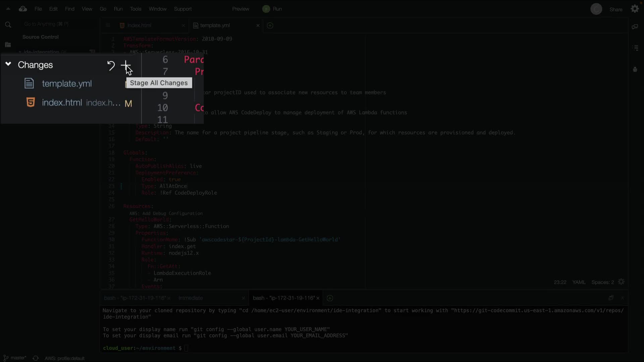This screenshot has width=644, height=362.
Task: Select template.yml in the Changes list
Action: [66, 84]
